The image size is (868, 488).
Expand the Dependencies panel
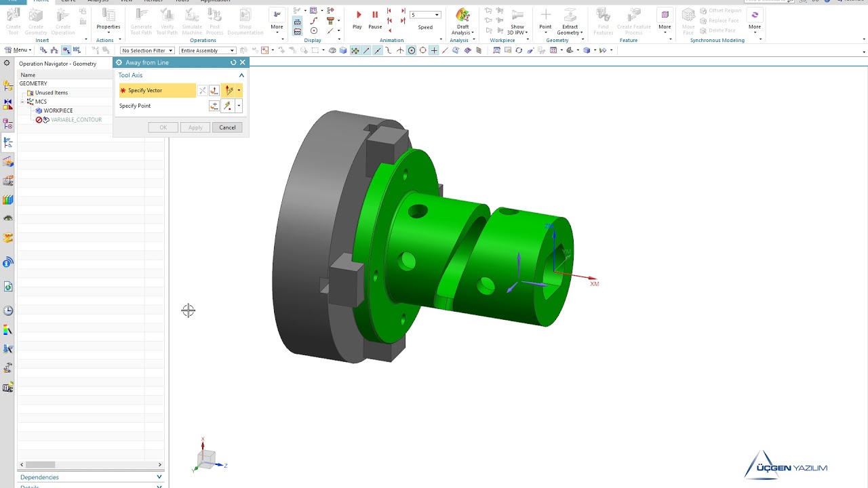click(159, 477)
